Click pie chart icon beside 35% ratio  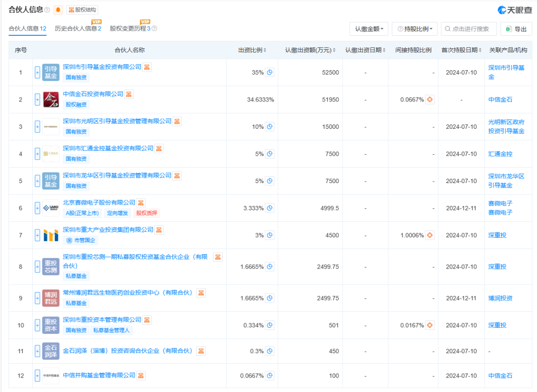point(269,73)
